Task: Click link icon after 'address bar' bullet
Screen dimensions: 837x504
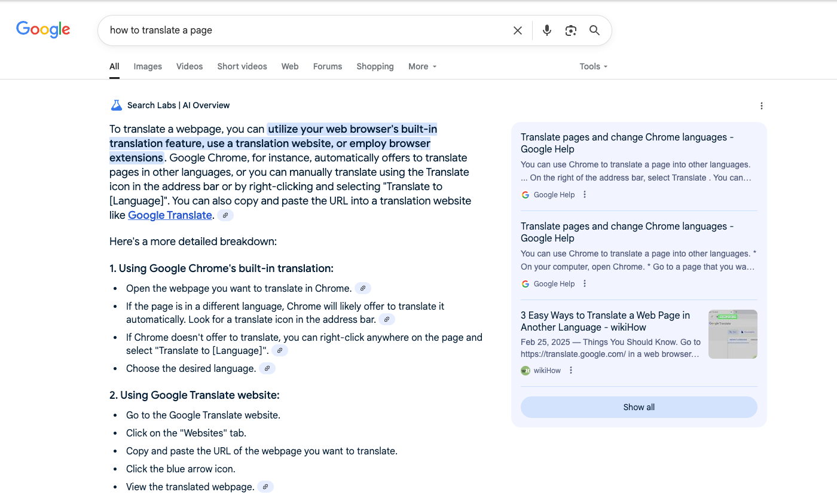Action: (x=387, y=319)
